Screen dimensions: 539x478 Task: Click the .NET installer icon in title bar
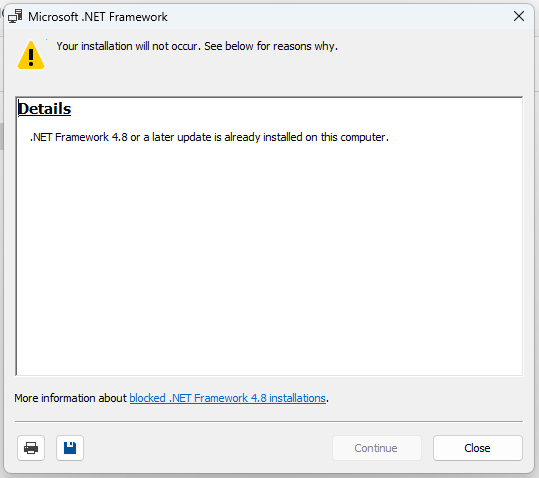coord(15,16)
